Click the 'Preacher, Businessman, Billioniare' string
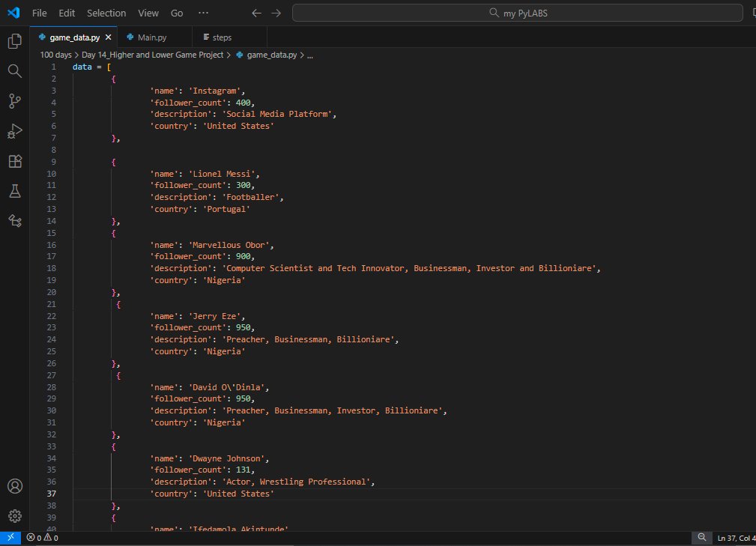 (308, 339)
